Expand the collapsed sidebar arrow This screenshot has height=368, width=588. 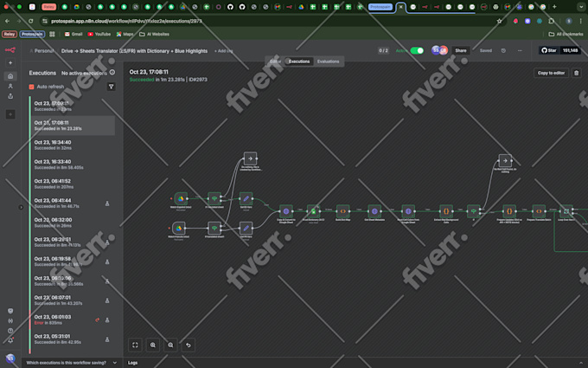click(x=21, y=207)
